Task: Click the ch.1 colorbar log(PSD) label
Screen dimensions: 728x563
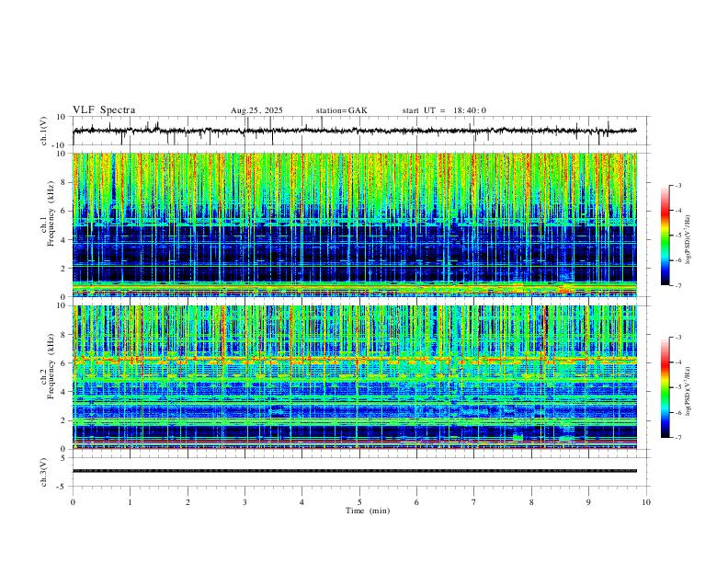Action: (688, 240)
